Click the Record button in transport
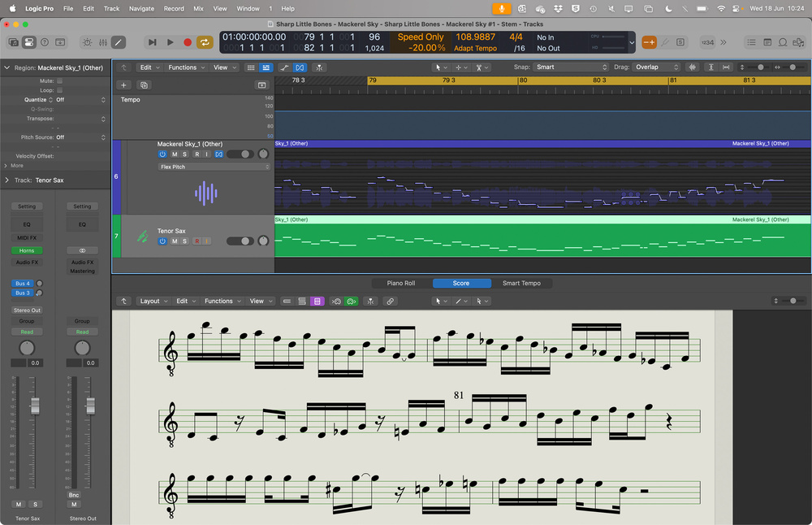The height and width of the screenshot is (525, 812). click(x=188, y=42)
